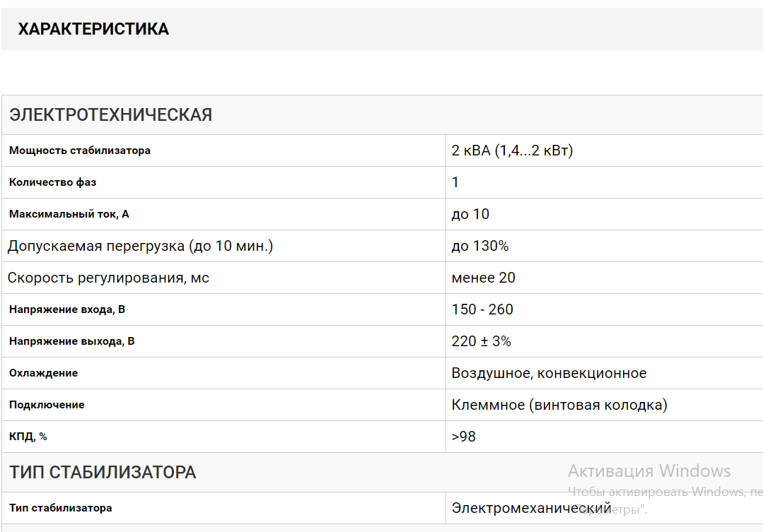
Task: Click the value 150 - 260
Action: tap(482, 309)
